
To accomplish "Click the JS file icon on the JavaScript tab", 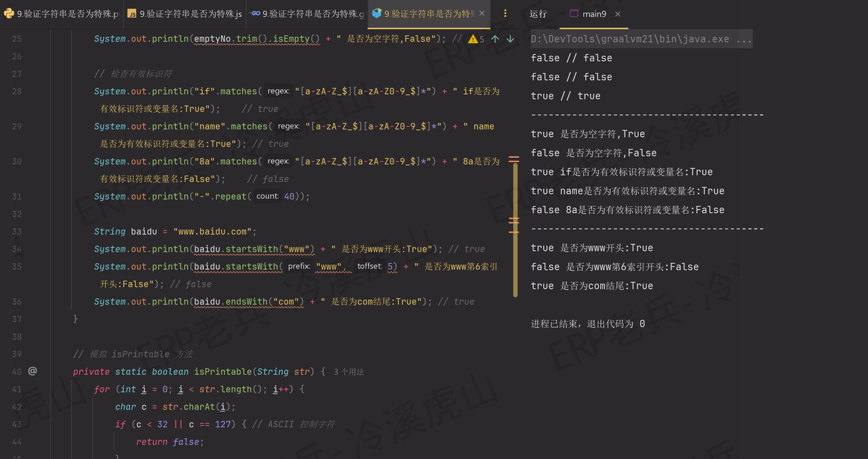I will [x=131, y=14].
